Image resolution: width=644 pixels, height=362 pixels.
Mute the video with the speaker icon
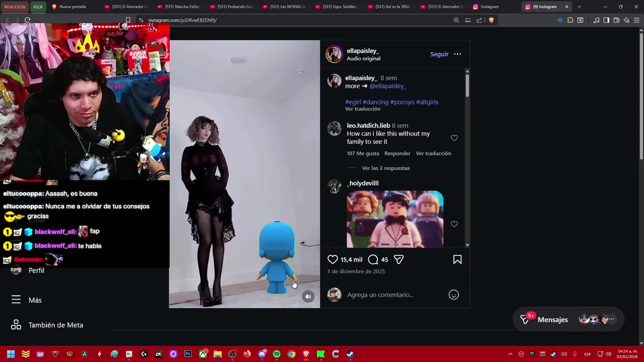tap(308, 297)
